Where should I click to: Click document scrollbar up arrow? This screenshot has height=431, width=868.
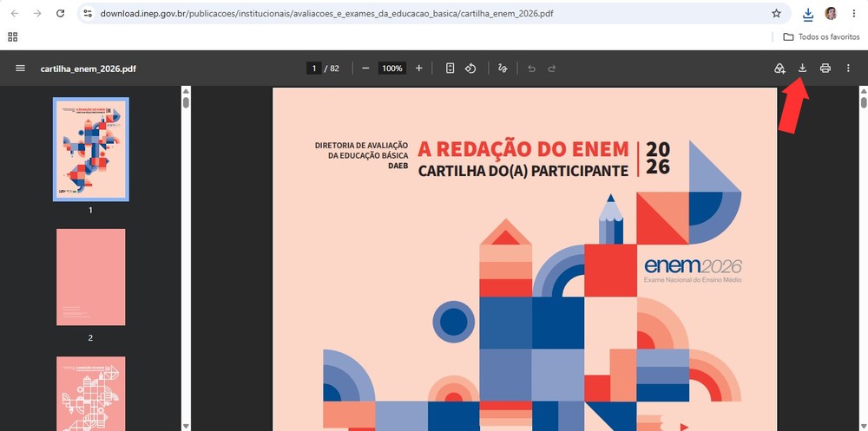[863, 91]
